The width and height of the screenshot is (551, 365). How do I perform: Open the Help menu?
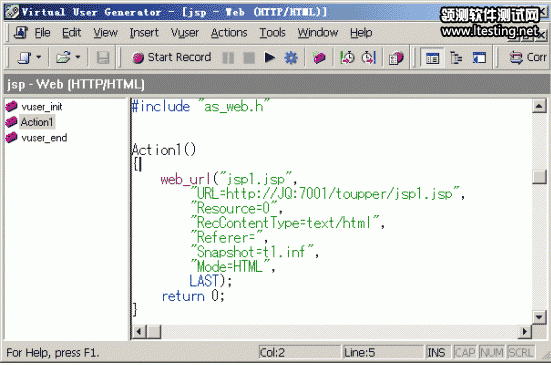pyautogui.click(x=361, y=33)
